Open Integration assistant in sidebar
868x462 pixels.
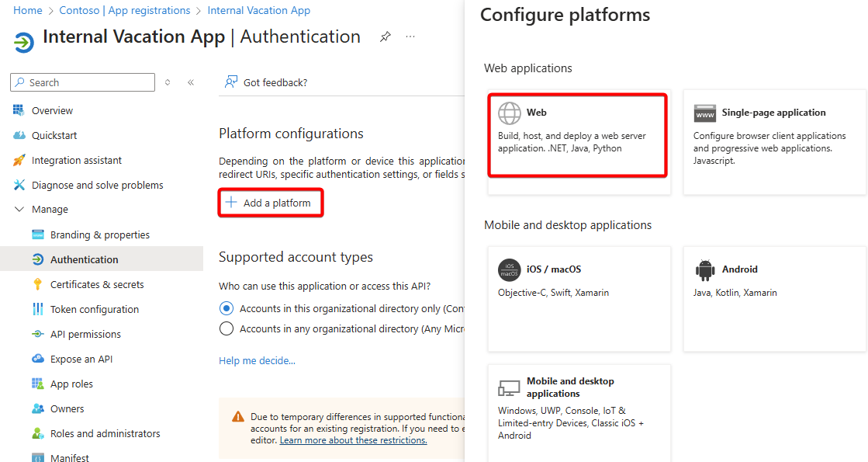76,161
